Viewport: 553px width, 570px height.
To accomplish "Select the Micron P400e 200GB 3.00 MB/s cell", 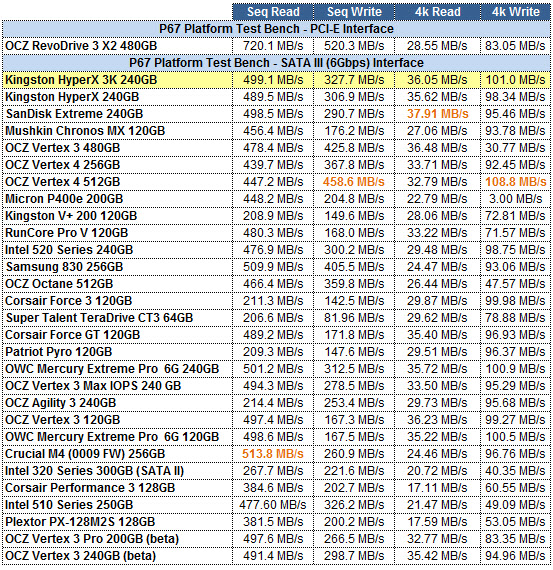I will tap(516, 199).
